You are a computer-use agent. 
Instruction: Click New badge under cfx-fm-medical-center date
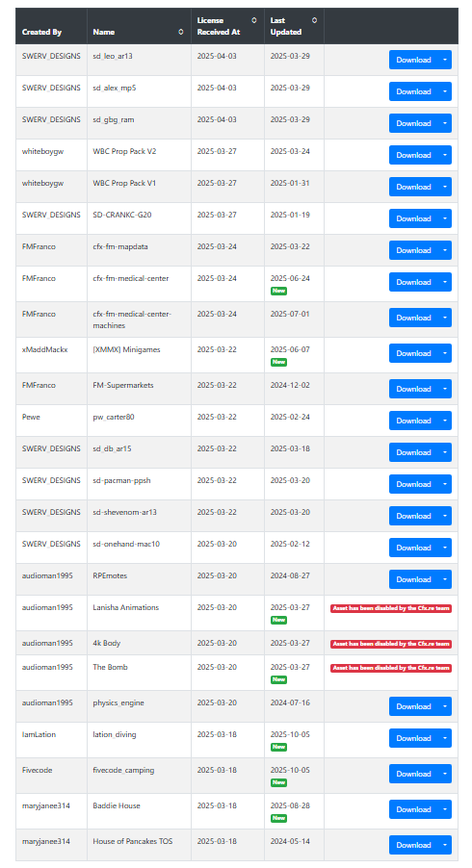[278, 291]
